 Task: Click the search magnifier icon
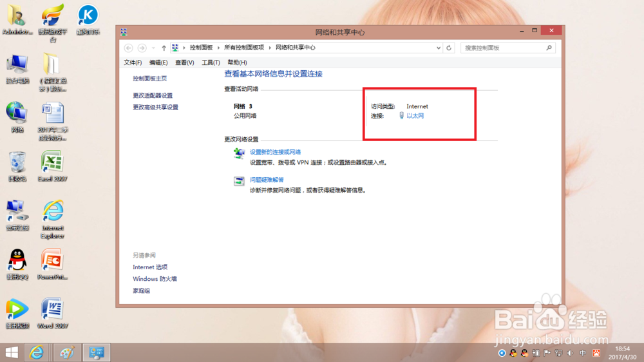[x=549, y=48]
